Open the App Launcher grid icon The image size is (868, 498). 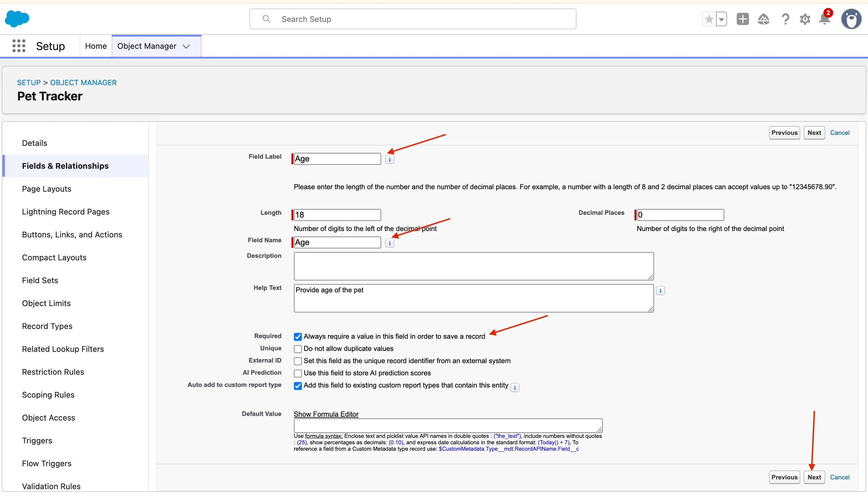19,46
